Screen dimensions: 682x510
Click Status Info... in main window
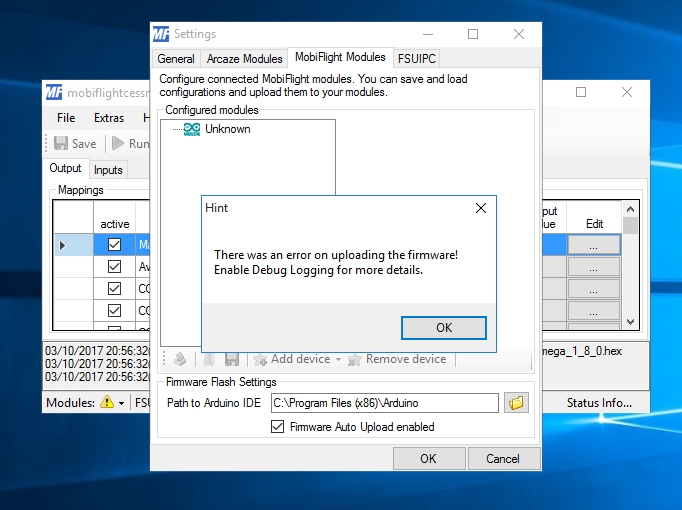coord(599,403)
